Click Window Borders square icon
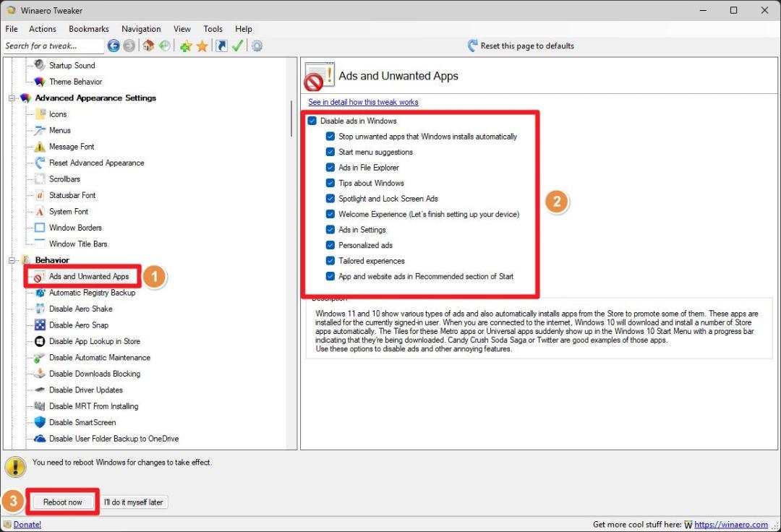781x532 pixels. coord(39,228)
